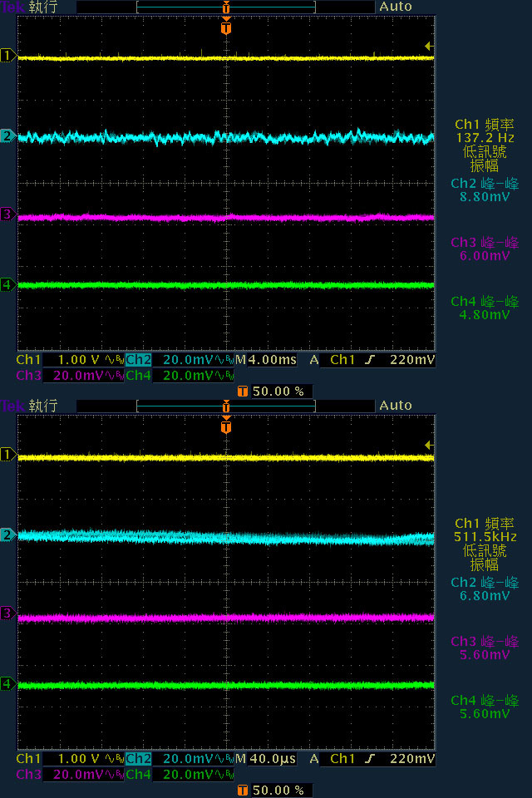Click 執行 run status above the 4.00ms capture
Screen dimensions: 532x798
pyautogui.click(x=43, y=7)
